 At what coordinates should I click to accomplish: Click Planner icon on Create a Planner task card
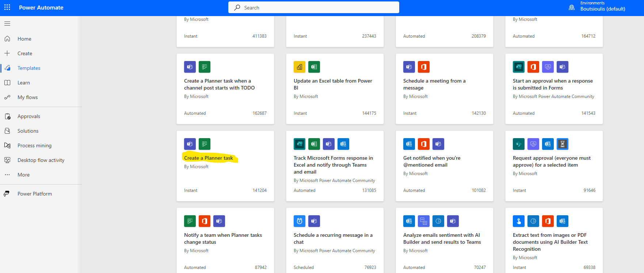click(205, 144)
